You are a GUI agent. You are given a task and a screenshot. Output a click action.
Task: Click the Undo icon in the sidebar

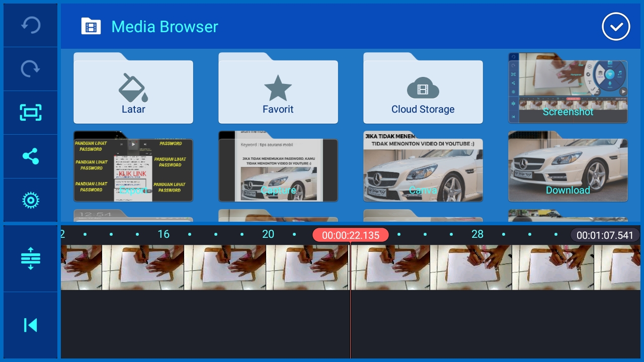point(30,25)
